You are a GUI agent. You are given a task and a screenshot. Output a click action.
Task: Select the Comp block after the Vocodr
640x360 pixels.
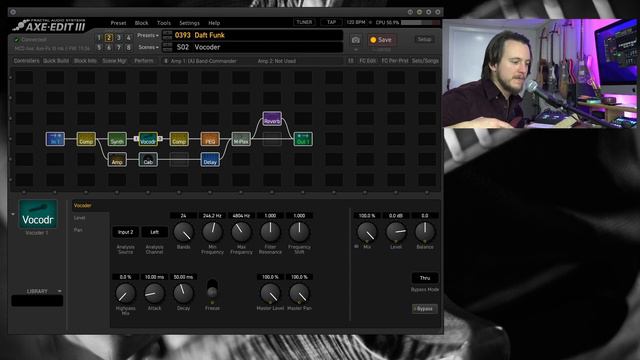[x=179, y=139]
